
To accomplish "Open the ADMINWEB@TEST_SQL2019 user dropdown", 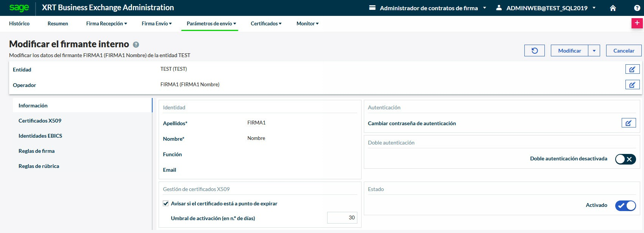I will (547, 8).
